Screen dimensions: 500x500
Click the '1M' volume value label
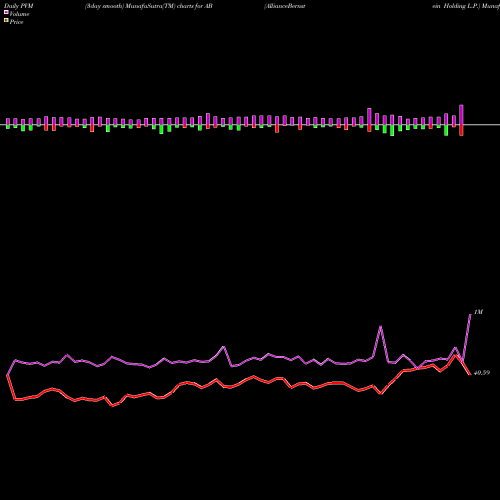(x=478, y=312)
